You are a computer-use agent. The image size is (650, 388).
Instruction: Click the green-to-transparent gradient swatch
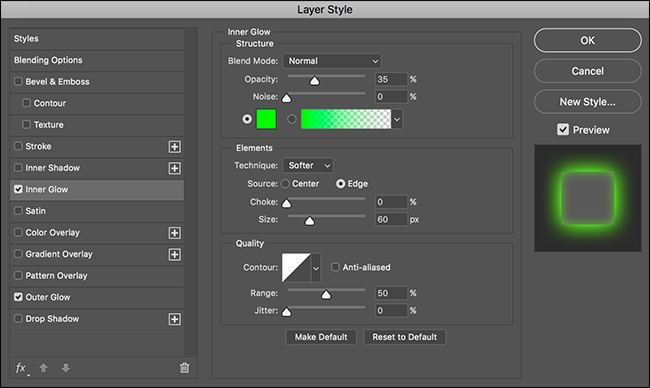(x=346, y=119)
